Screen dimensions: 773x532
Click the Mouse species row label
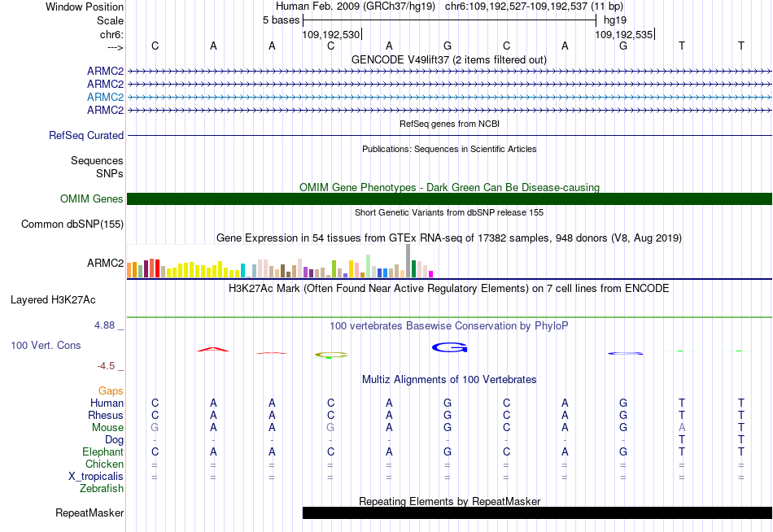tap(107, 428)
